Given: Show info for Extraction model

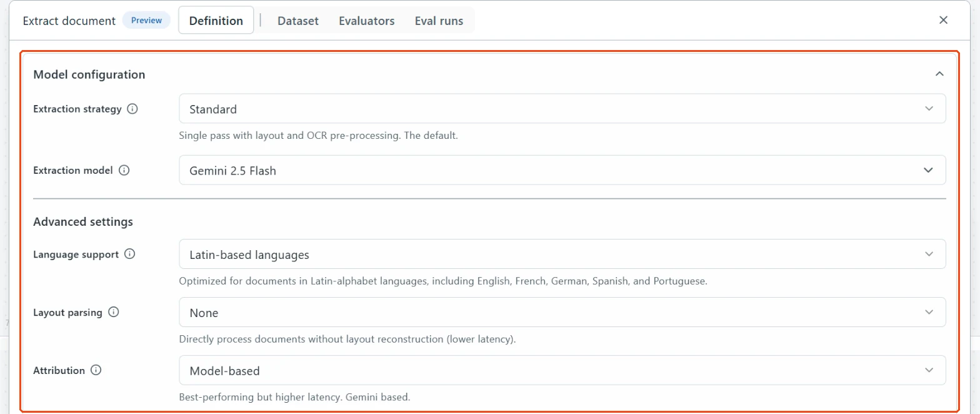Looking at the screenshot, I should (x=124, y=170).
